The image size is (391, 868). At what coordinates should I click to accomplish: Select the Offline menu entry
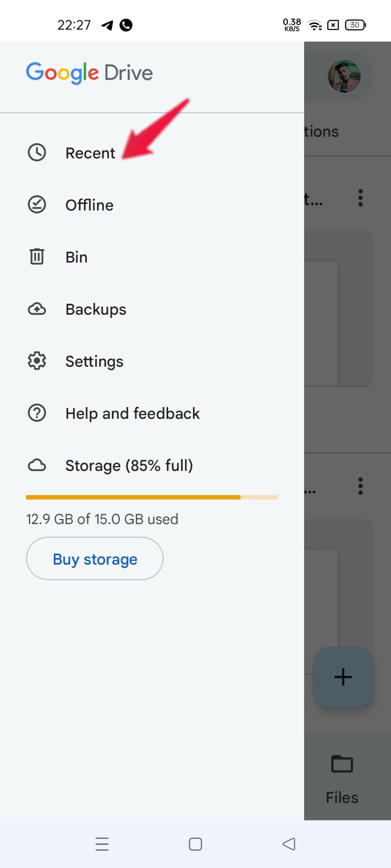[89, 205]
